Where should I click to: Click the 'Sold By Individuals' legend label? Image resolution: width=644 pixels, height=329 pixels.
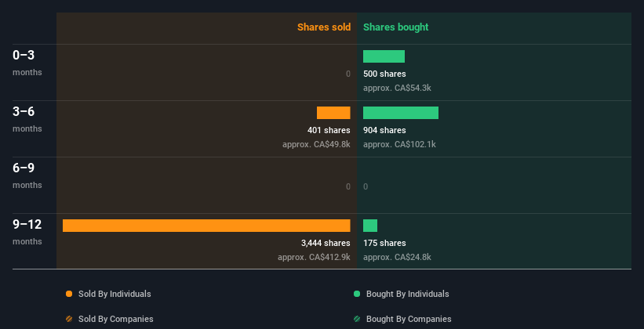(115, 294)
